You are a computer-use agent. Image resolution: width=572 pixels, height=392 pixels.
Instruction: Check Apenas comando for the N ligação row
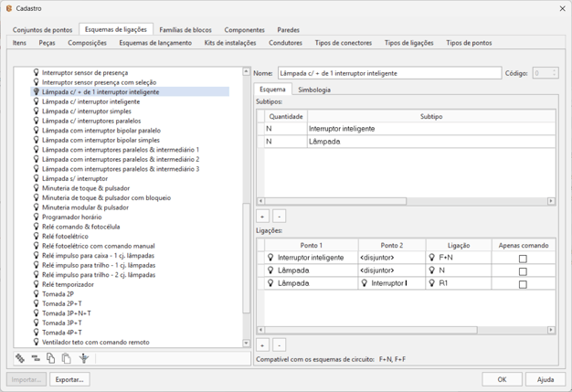pyautogui.click(x=523, y=271)
